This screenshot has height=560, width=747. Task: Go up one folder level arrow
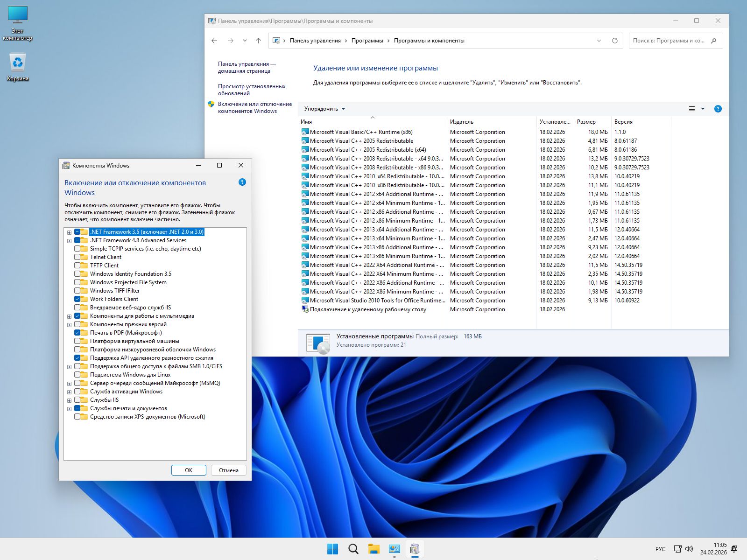[x=258, y=41]
